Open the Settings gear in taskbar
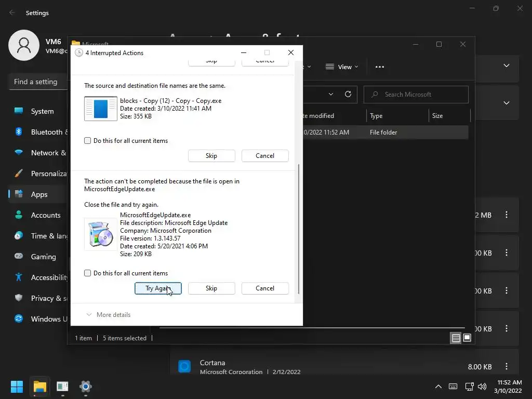532x399 pixels. tap(86, 387)
